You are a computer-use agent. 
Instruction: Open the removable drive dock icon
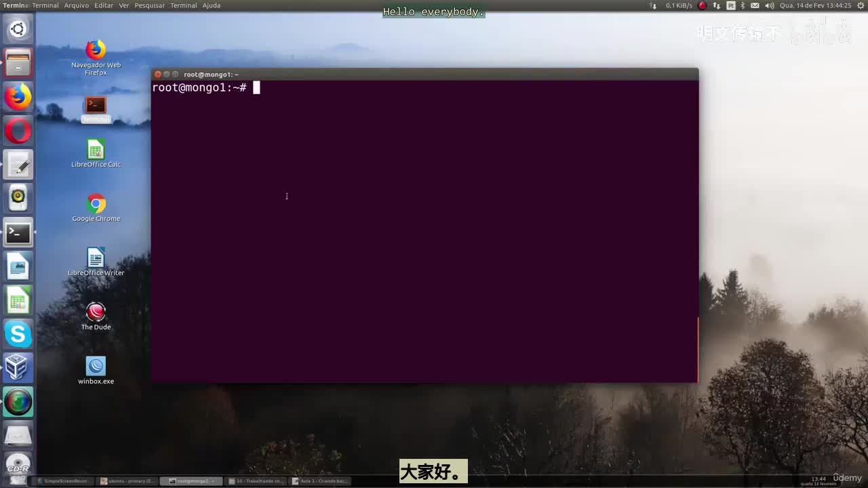(18, 436)
